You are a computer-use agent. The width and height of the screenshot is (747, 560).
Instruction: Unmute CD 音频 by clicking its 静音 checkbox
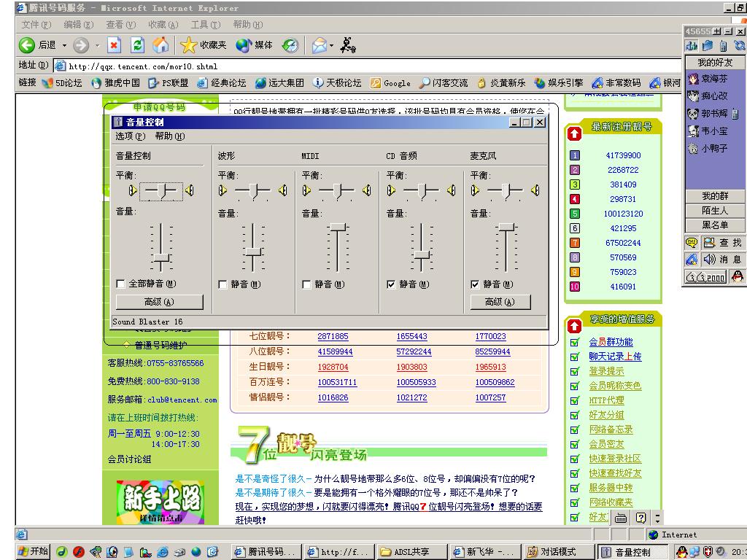[392, 284]
